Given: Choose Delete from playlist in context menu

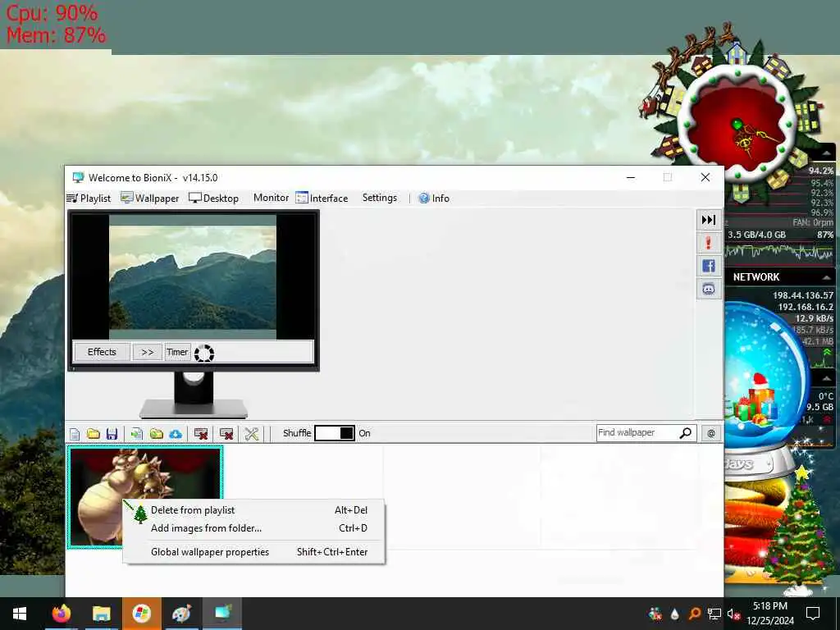Looking at the screenshot, I should (x=254, y=510).
